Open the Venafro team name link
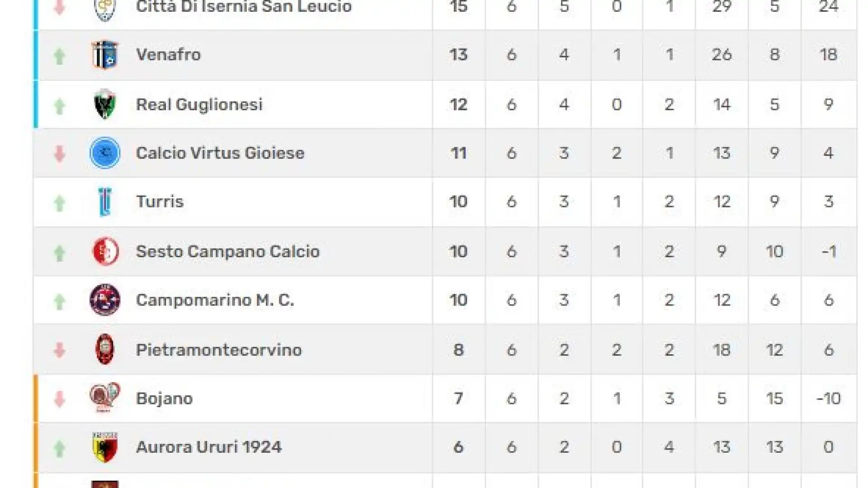 [168, 55]
